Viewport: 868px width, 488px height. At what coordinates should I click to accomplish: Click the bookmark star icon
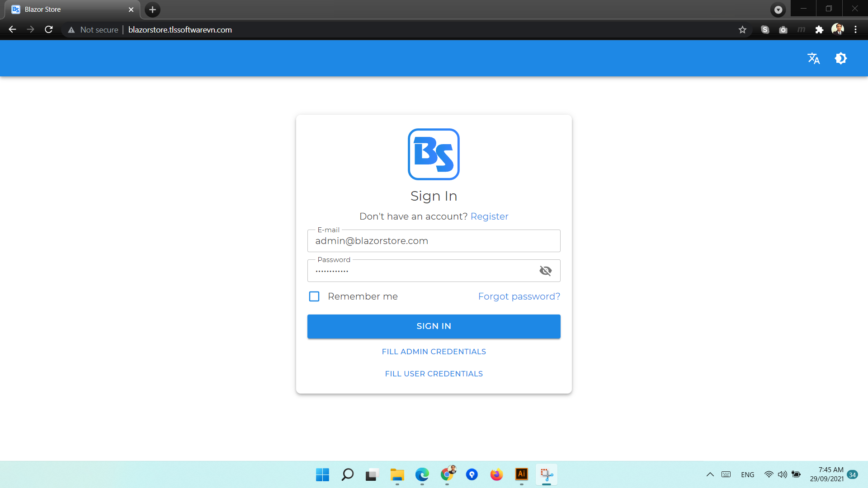pos(742,29)
